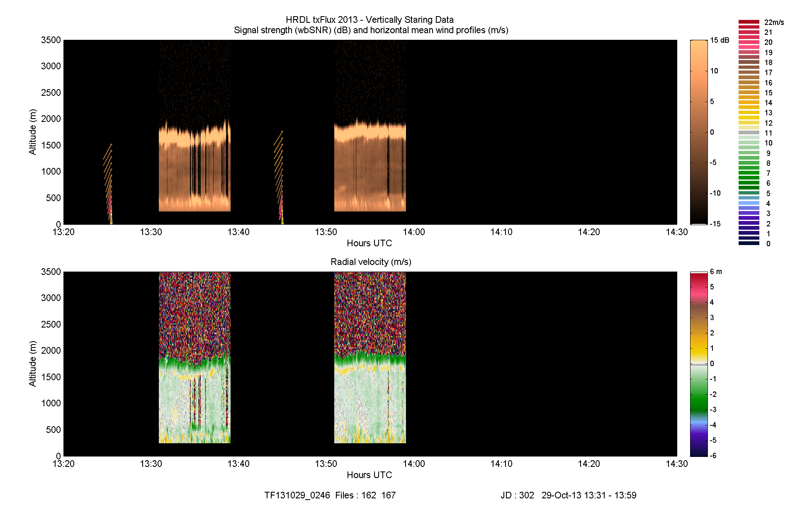Click '13:30' tick on signal strength time axis
The image size is (812, 510).
pyautogui.click(x=151, y=232)
